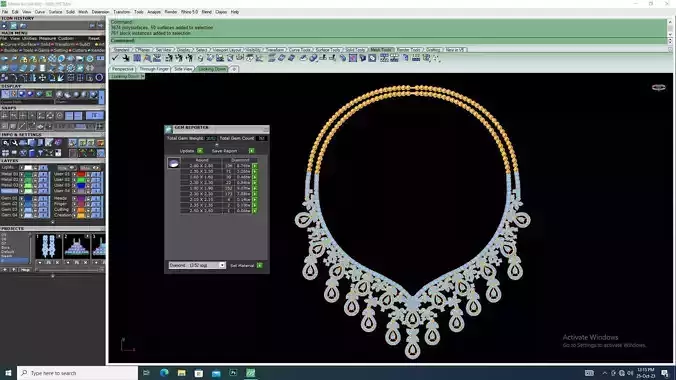676x380 pixels.
Task: Click the Update button in Gem Reporter
Action: tap(200, 151)
